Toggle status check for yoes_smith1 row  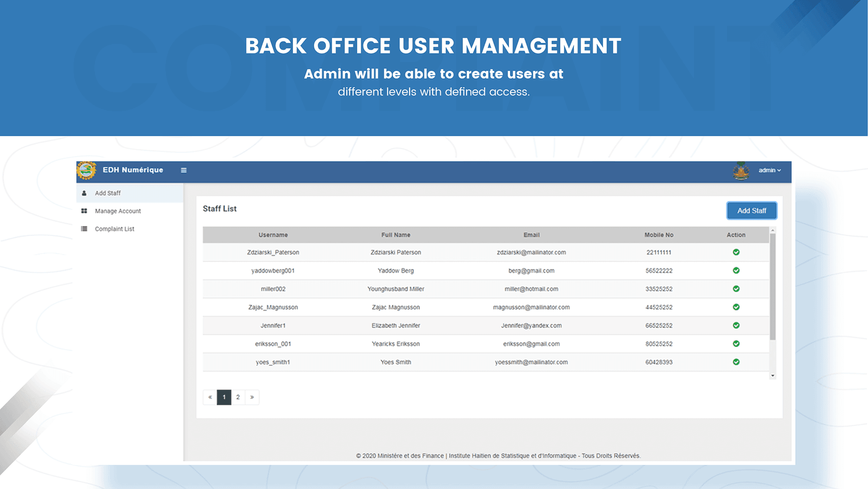coord(736,362)
